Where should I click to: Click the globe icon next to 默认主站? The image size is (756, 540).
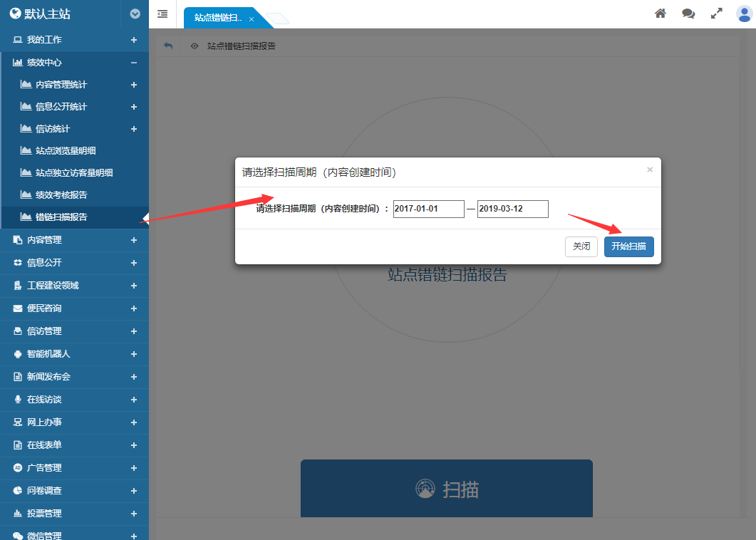click(15, 14)
